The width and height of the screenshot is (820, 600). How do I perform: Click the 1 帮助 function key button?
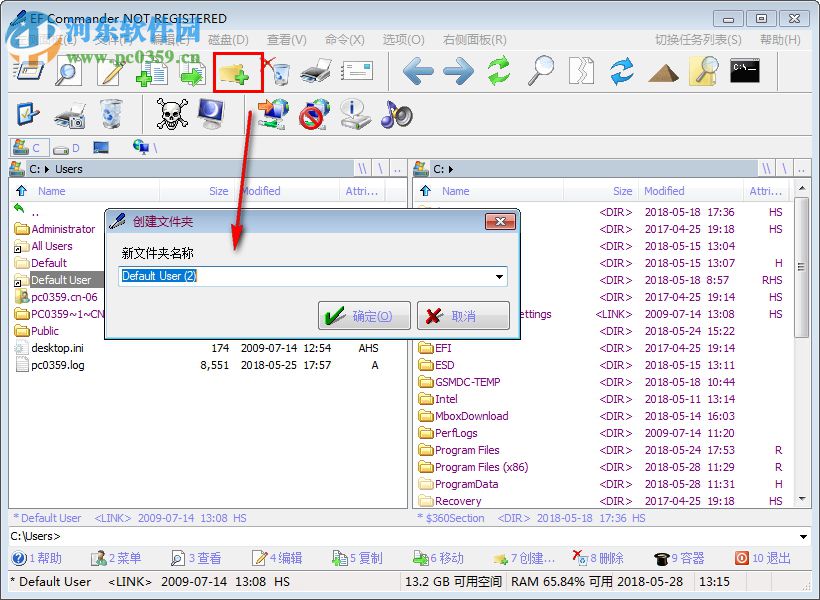tap(37, 558)
